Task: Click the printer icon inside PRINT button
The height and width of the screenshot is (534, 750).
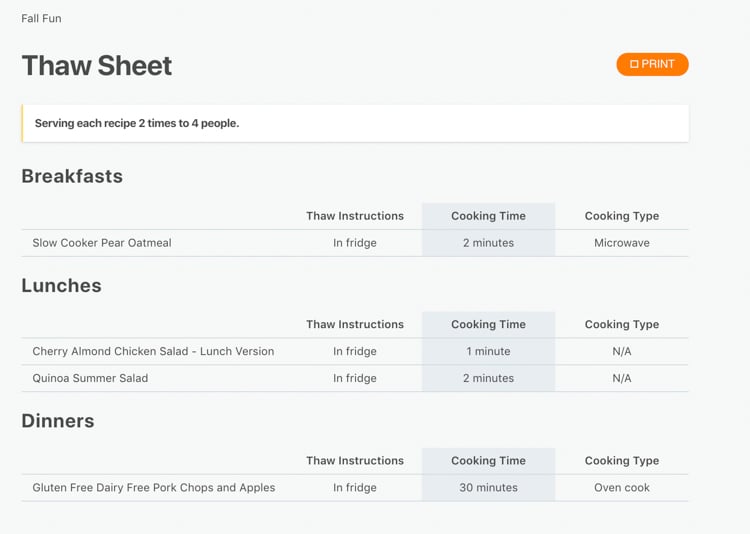Action: click(634, 64)
